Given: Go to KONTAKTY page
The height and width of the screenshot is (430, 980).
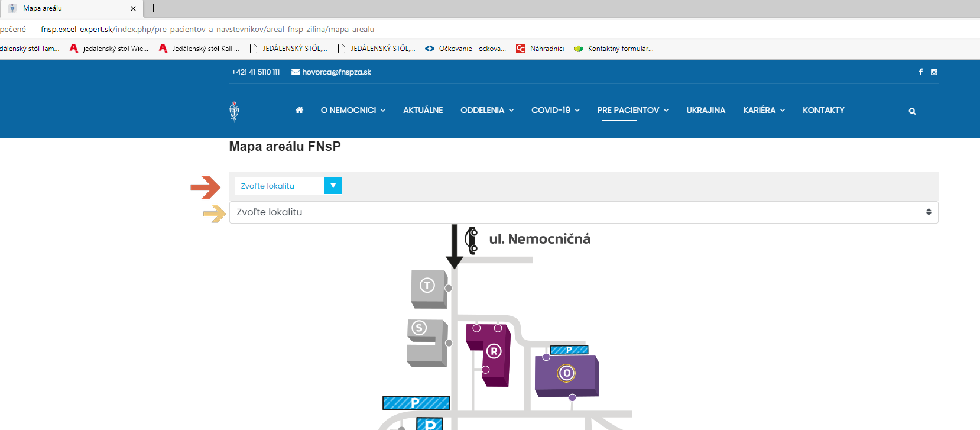Looking at the screenshot, I should (x=823, y=110).
